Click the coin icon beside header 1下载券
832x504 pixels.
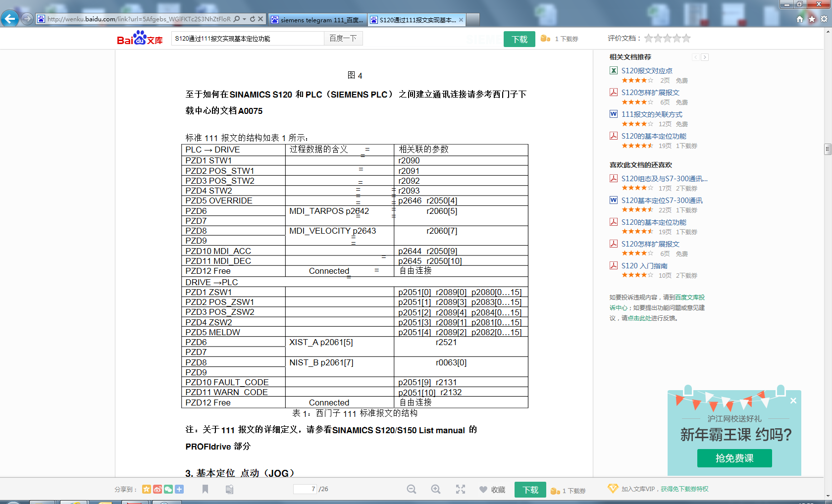[x=545, y=39]
